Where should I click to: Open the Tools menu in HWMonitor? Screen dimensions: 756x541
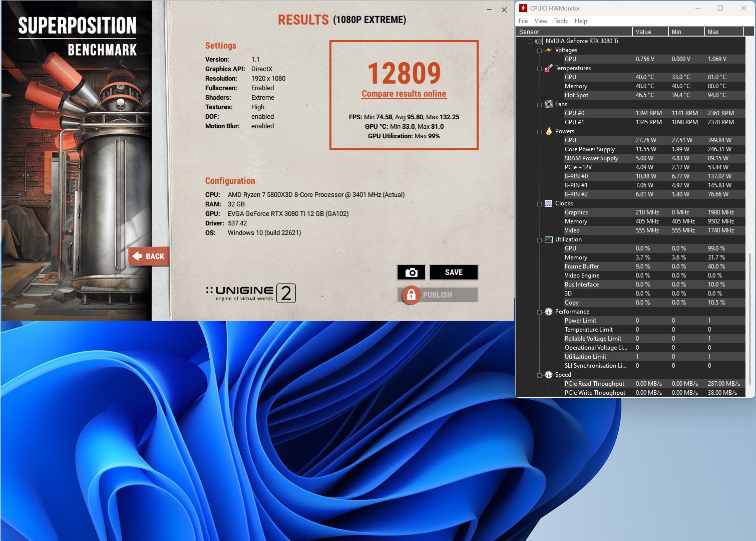[x=561, y=21]
